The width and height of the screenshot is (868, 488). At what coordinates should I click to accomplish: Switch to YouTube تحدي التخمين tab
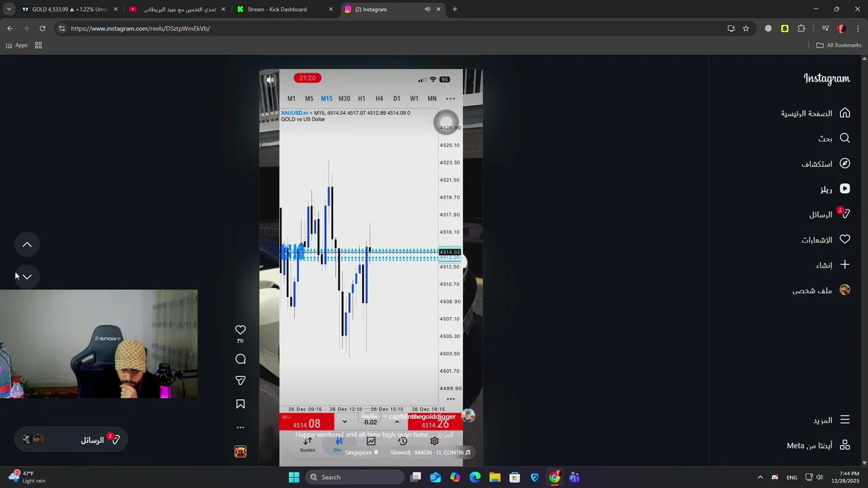pos(178,9)
